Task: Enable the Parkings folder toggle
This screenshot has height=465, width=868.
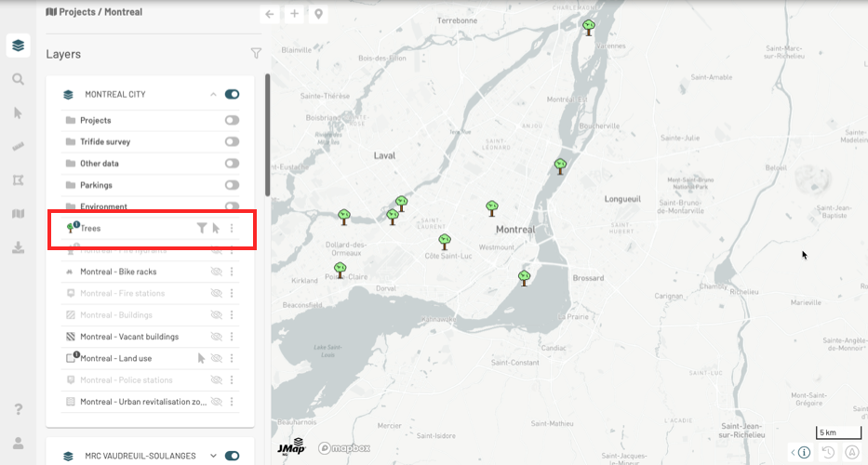Action: tap(232, 185)
